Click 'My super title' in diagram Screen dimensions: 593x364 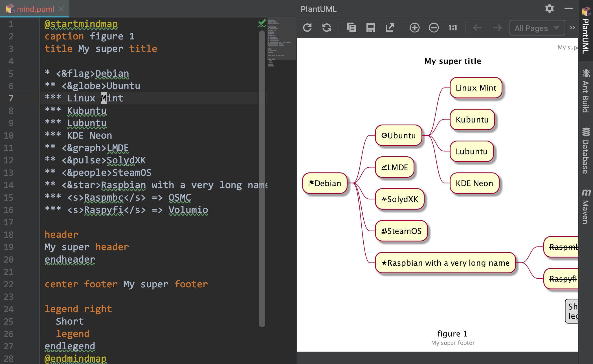[x=453, y=61]
